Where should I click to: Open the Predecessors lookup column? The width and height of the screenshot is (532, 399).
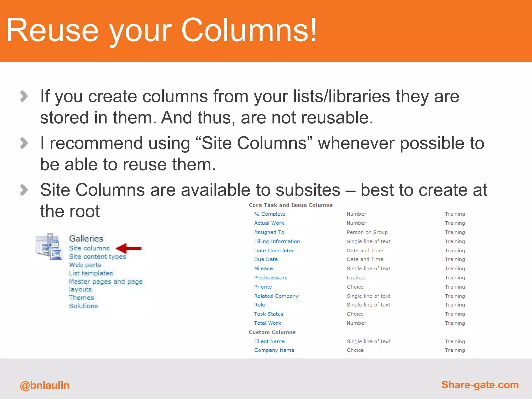[270, 278]
